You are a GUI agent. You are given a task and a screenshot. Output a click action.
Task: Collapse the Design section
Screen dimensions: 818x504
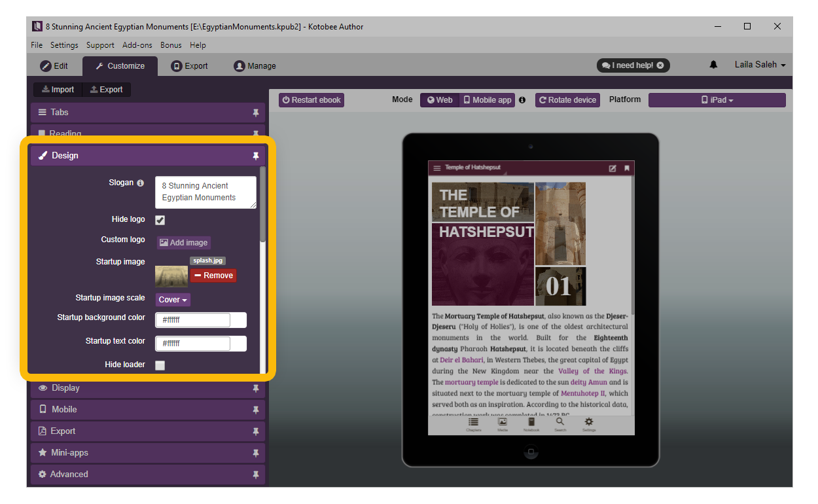148,156
